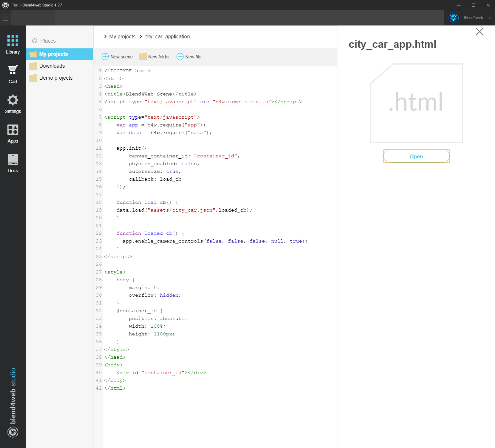
Task: Click the New folder icon
Action: pos(143,57)
